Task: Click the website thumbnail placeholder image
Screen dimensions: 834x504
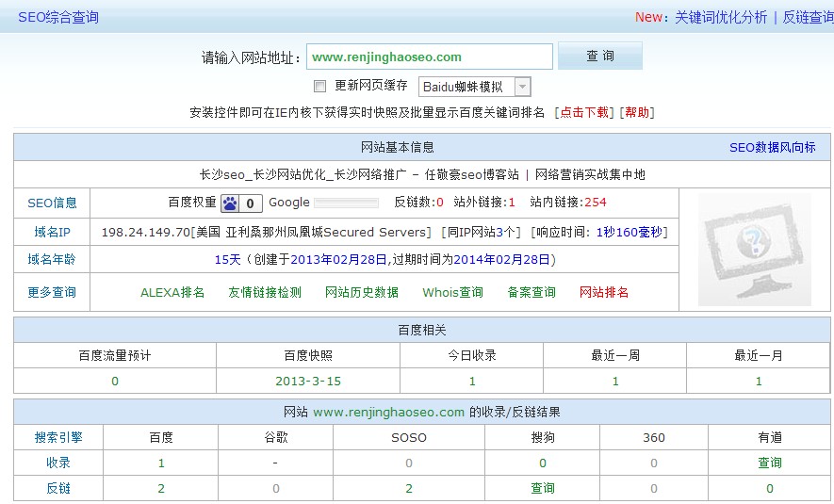Action: (754, 250)
